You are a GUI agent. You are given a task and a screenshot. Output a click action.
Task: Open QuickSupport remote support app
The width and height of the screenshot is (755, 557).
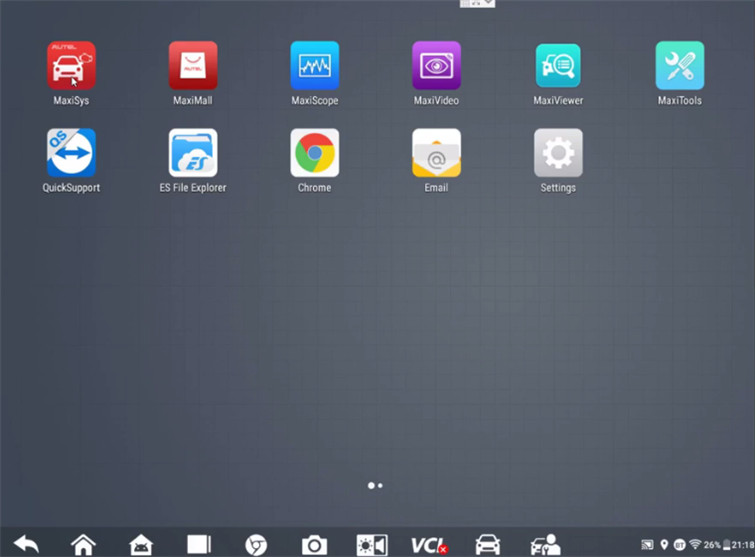[x=71, y=153]
